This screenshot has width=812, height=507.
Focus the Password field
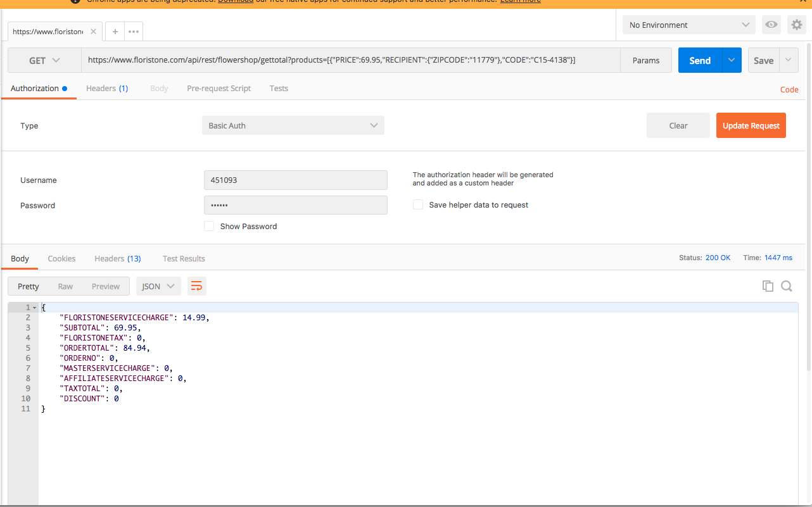pos(296,205)
